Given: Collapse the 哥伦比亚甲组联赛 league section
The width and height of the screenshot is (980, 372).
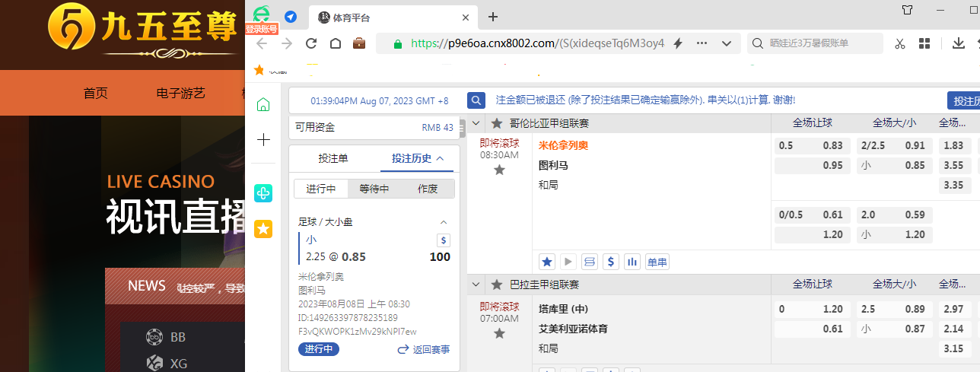Looking at the screenshot, I should click(476, 123).
